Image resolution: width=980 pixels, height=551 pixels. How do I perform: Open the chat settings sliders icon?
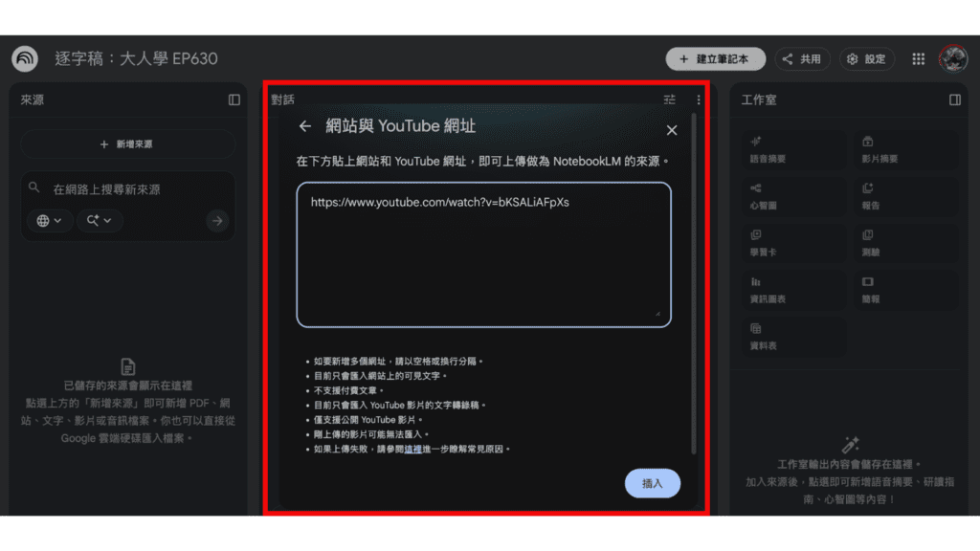670,99
